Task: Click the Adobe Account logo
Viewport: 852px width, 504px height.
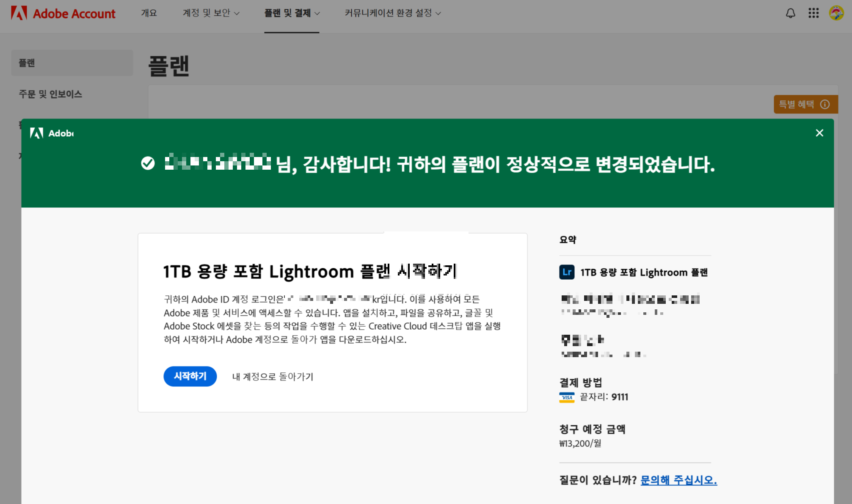Action: pos(63,14)
